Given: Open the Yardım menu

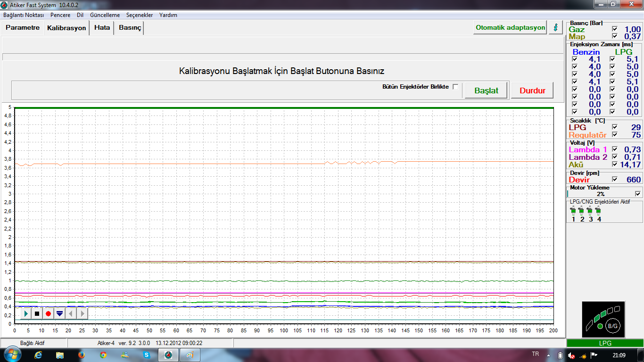Looking at the screenshot, I should 168,15.
